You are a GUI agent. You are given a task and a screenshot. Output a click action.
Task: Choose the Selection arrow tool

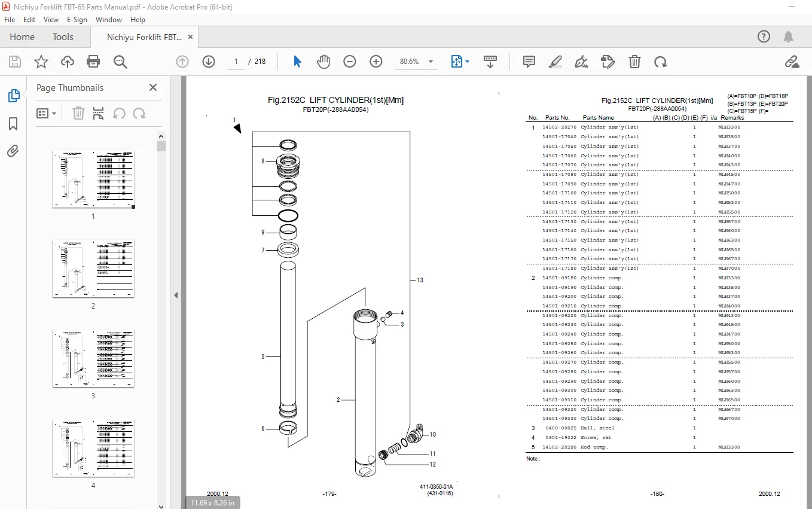pos(298,62)
